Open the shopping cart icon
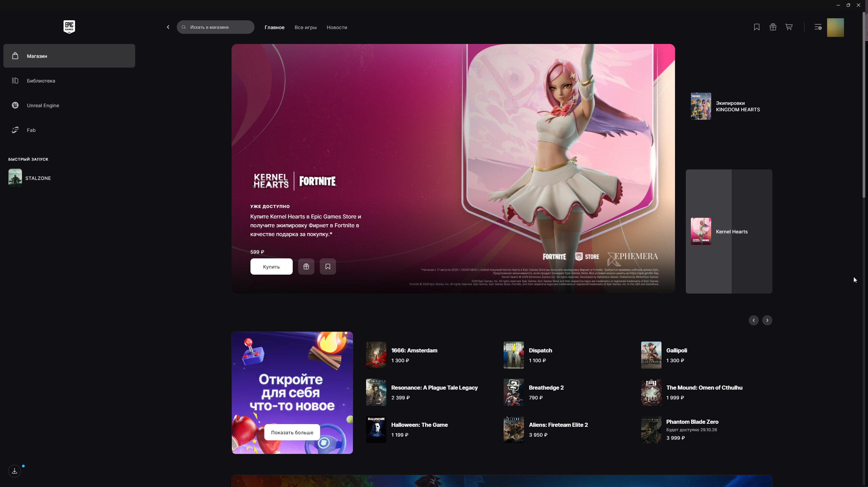868x487 pixels. click(789, 27)
